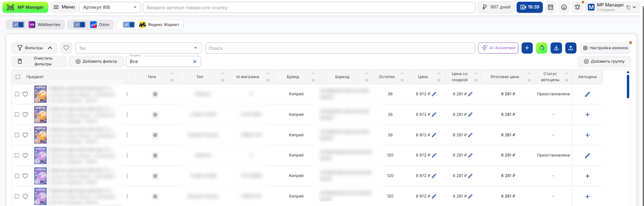Open the notifications bell icon
This screenshot has width=644, height=206.
click(578, 7)
